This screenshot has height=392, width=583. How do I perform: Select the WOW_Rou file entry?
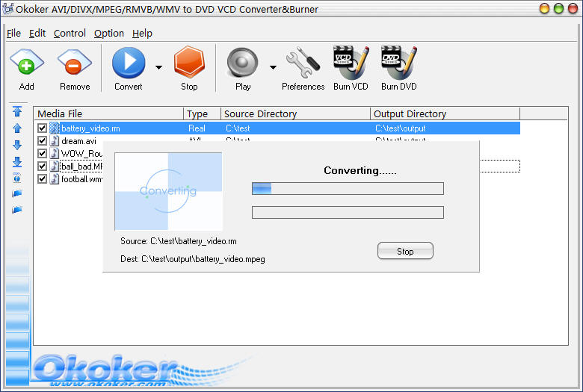click(x=81, y=154)
